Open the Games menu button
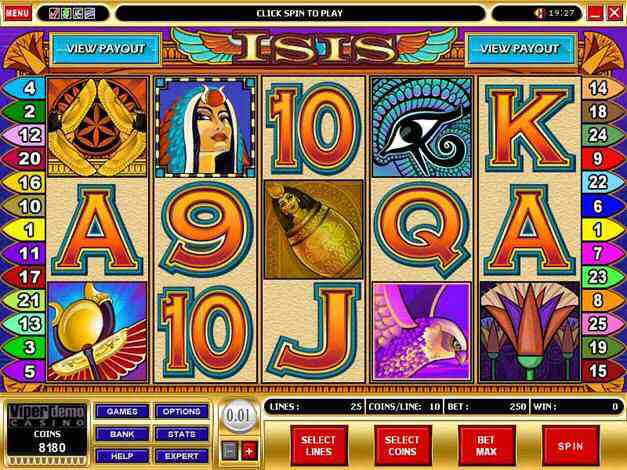 pos(122,411)
